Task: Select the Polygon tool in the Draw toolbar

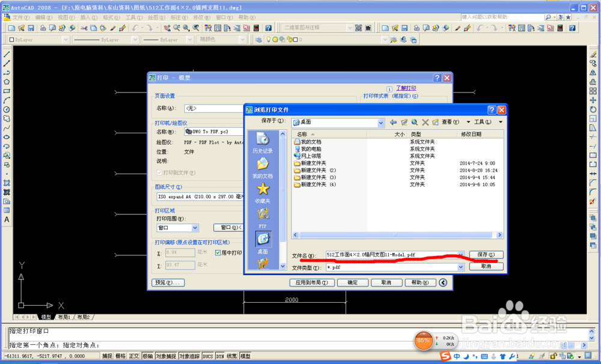Action: point(7,82)
